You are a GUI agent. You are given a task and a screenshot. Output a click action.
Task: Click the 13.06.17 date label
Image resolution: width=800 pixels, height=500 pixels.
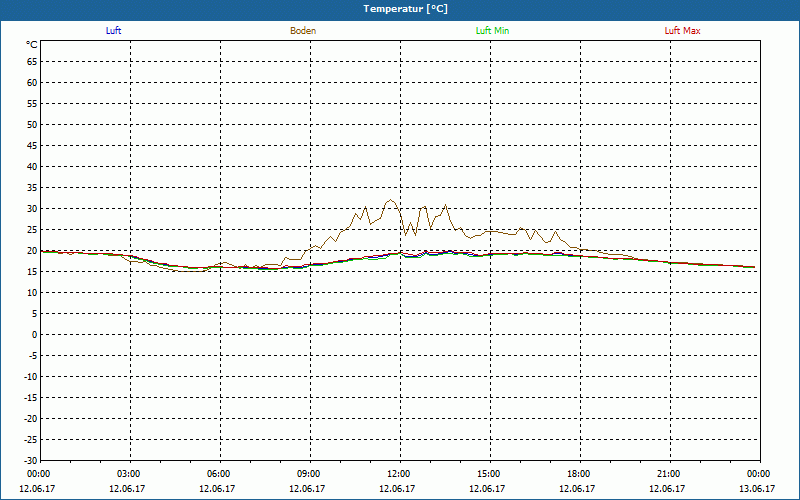pos(757,489)
